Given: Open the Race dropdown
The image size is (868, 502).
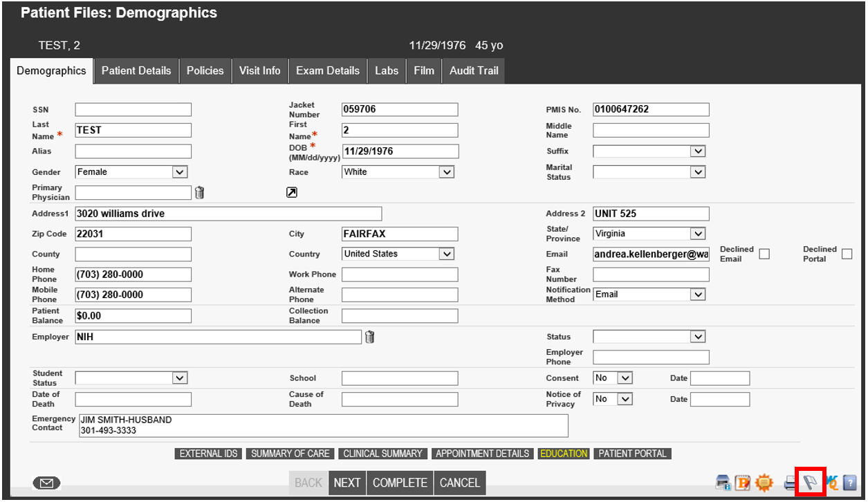Looking at the screenshot, I should (x=398, y=172).
